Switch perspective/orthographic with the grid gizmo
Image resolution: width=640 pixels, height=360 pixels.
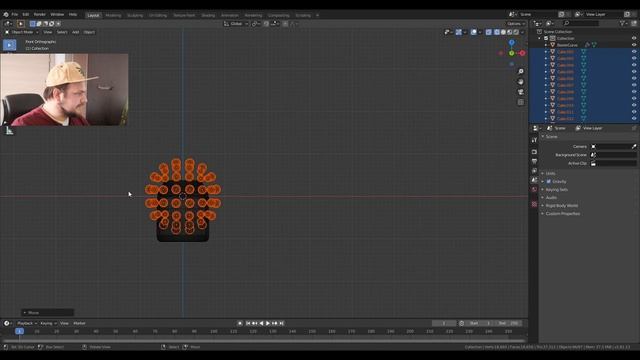click(520, 102)
